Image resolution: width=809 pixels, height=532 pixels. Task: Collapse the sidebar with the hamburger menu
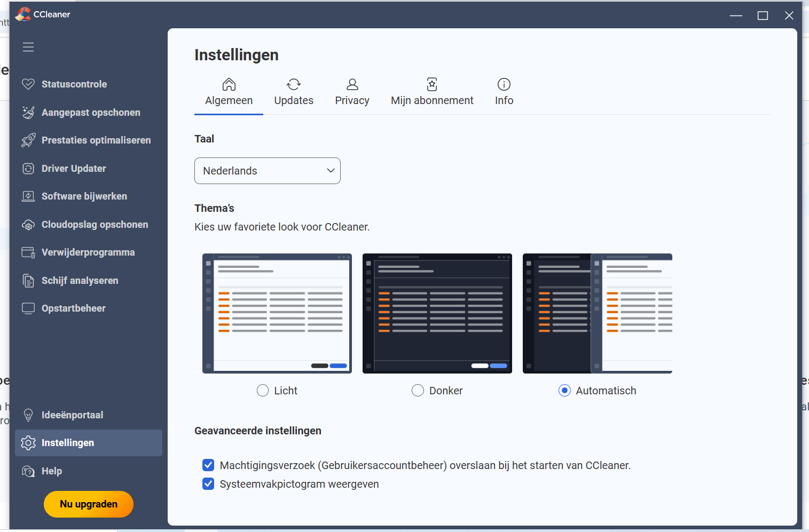click(28, 47)
